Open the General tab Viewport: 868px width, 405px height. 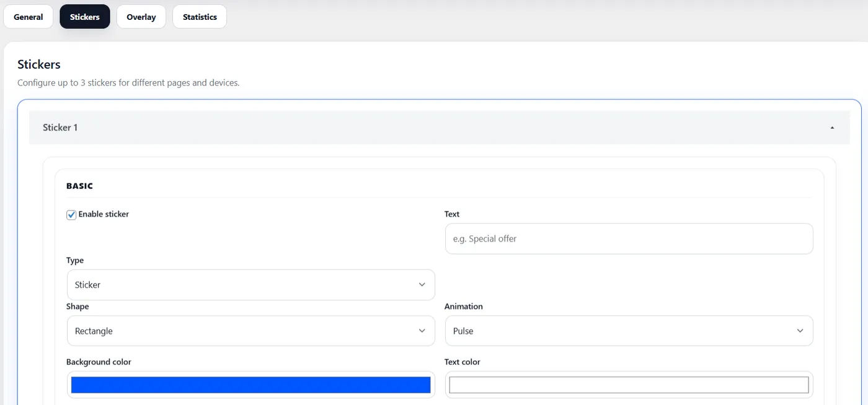(29, 17)
